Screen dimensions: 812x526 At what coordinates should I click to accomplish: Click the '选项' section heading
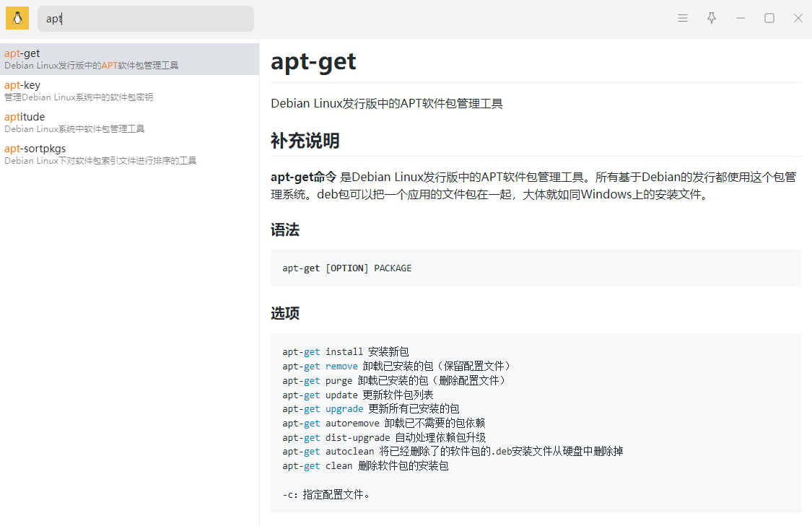285,313
